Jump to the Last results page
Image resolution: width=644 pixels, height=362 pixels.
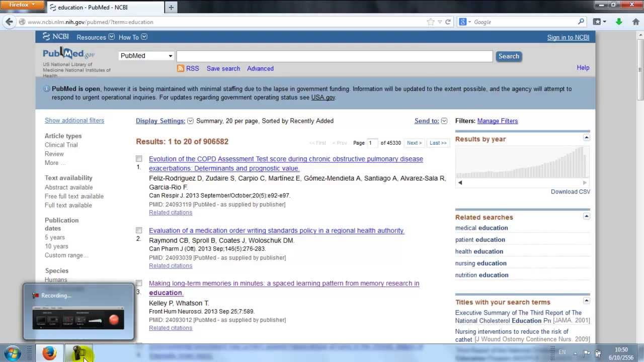tap(438, 143)
